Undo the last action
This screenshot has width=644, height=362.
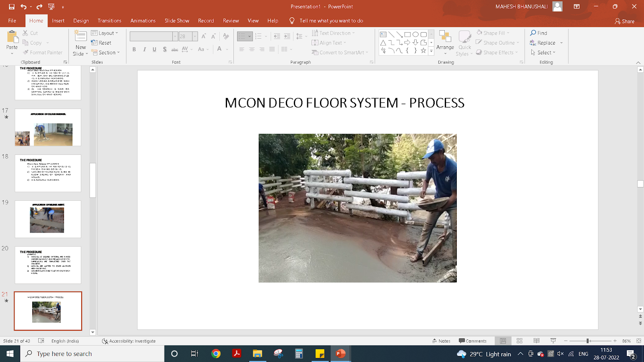coord(24,7)
